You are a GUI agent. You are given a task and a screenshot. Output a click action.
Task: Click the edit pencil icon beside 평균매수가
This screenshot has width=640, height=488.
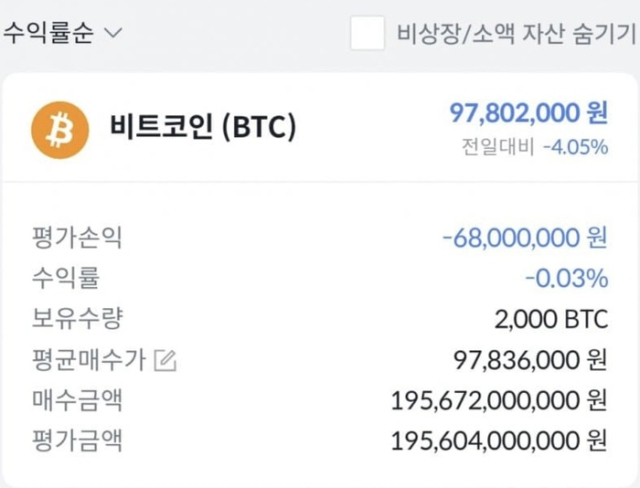166,359
